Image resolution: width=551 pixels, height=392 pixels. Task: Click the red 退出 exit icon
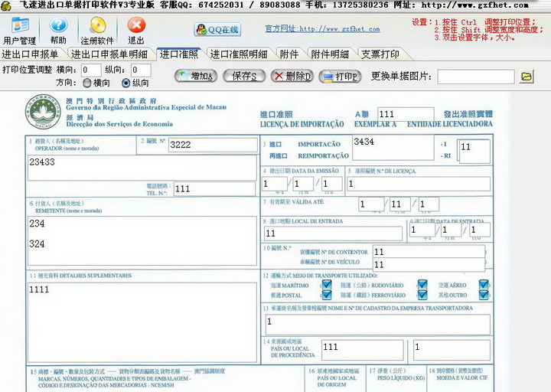click(136, 31)
